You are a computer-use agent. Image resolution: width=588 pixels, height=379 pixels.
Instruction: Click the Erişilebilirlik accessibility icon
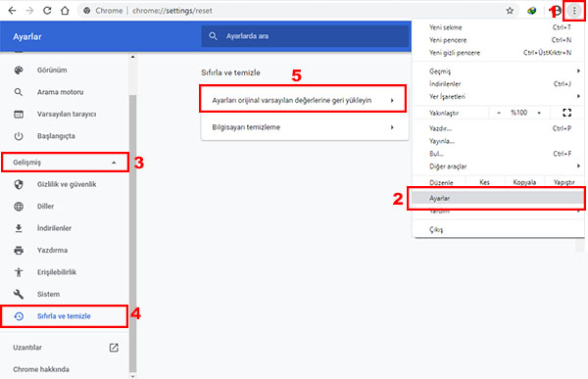(19, 272)
